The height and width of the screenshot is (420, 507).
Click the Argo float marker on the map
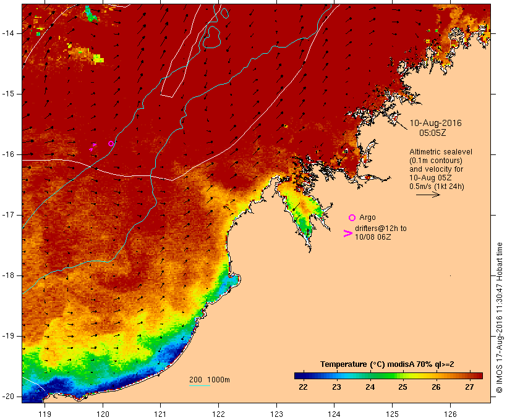[111, 143]
